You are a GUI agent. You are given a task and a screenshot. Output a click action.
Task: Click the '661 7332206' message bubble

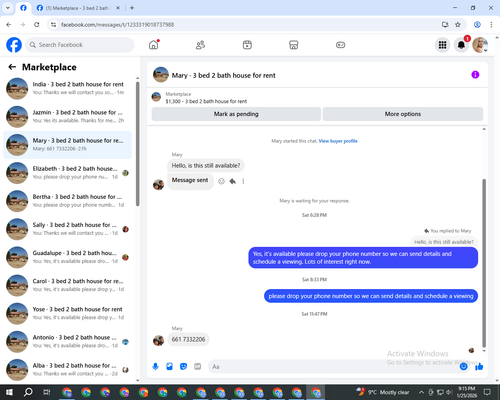[x=188, y=339]
